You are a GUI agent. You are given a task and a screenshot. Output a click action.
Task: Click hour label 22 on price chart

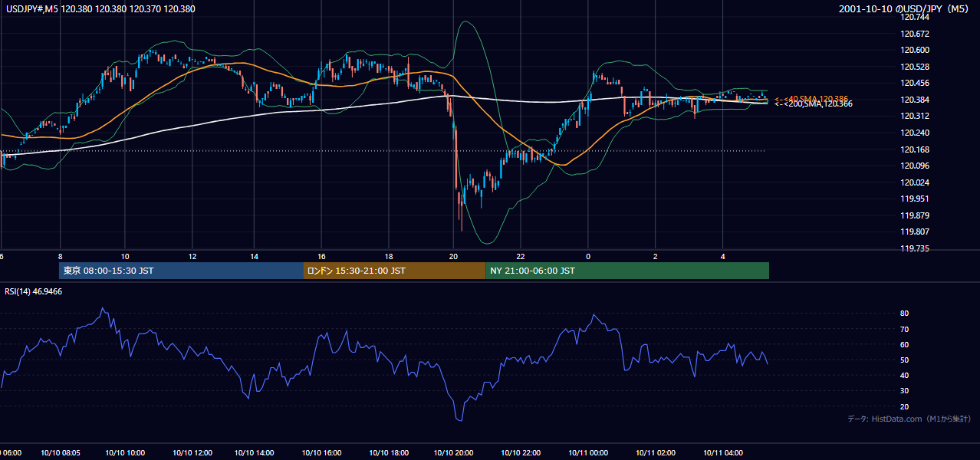[520, 256]
